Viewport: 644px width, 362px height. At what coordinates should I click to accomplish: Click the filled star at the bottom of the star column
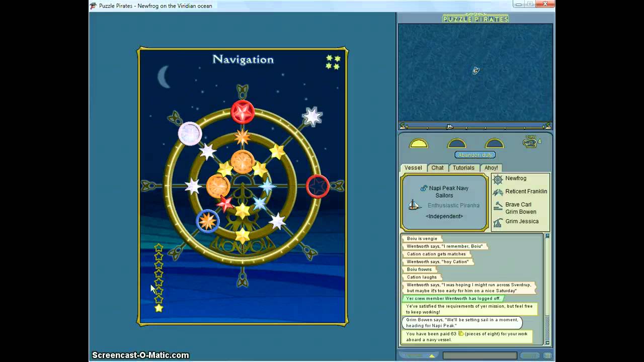(159, 308)
